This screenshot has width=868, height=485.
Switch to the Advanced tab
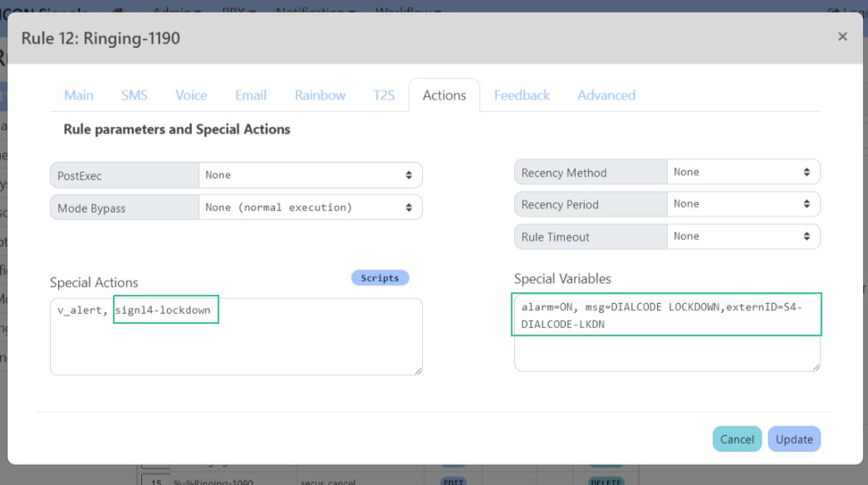(606, 95)
